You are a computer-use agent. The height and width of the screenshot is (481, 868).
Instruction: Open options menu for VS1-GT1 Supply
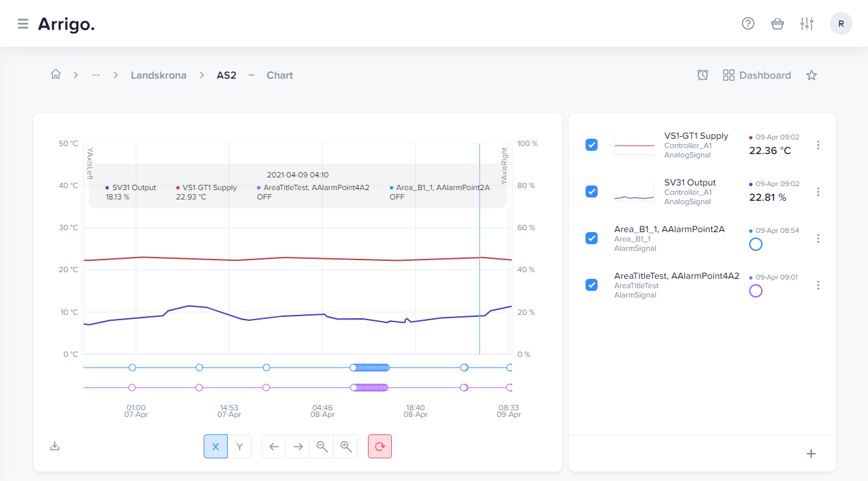pyautogui.click(x=819, y=145)
